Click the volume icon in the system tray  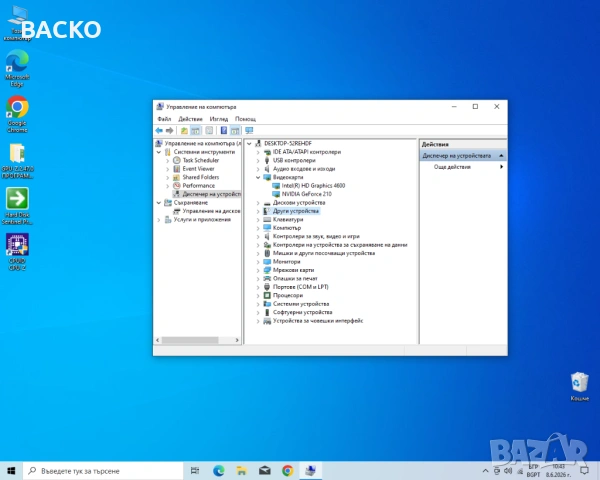[x=508, y=471]
